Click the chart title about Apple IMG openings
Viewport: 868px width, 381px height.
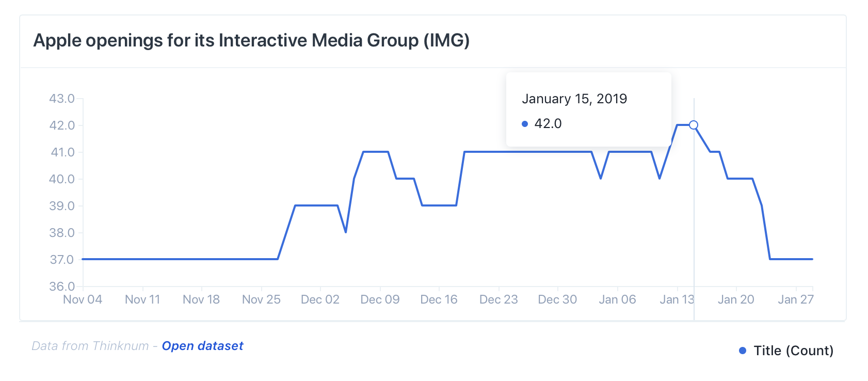point(251,40)
